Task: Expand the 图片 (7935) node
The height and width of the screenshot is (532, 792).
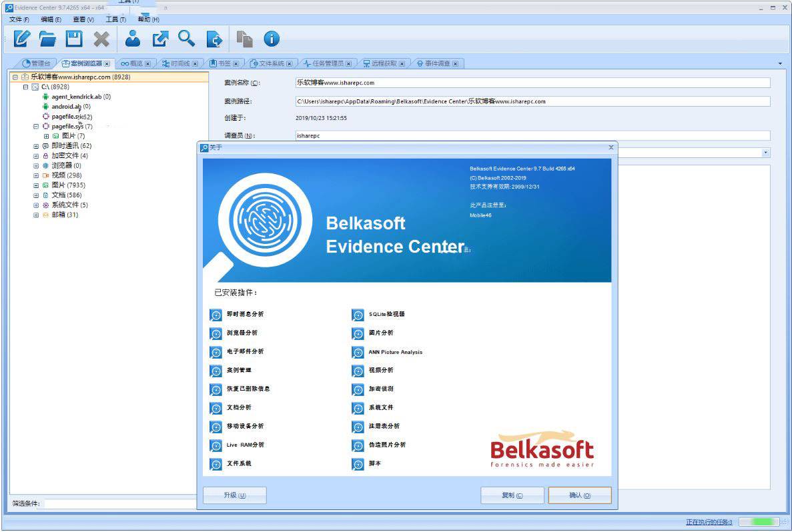Action: point(36,185)
